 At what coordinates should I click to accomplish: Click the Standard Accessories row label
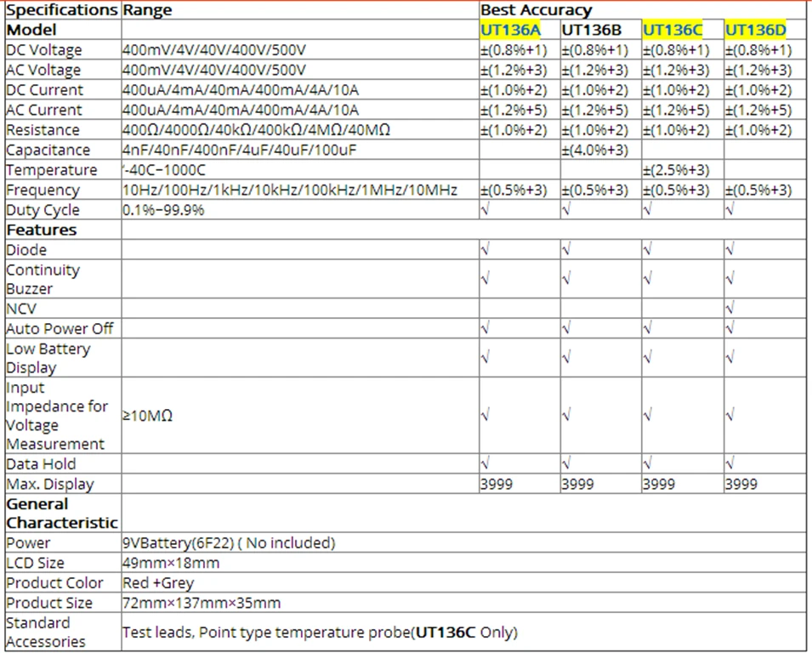coord(46,633)
